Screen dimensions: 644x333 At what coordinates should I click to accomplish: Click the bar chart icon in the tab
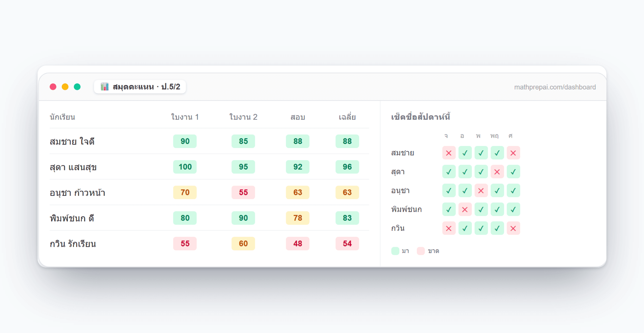(104, 87)
